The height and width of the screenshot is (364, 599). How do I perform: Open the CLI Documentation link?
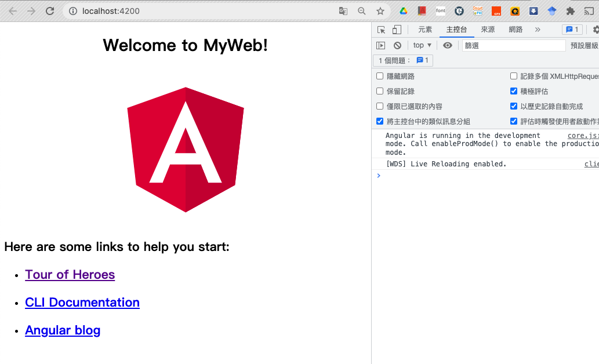82,303
